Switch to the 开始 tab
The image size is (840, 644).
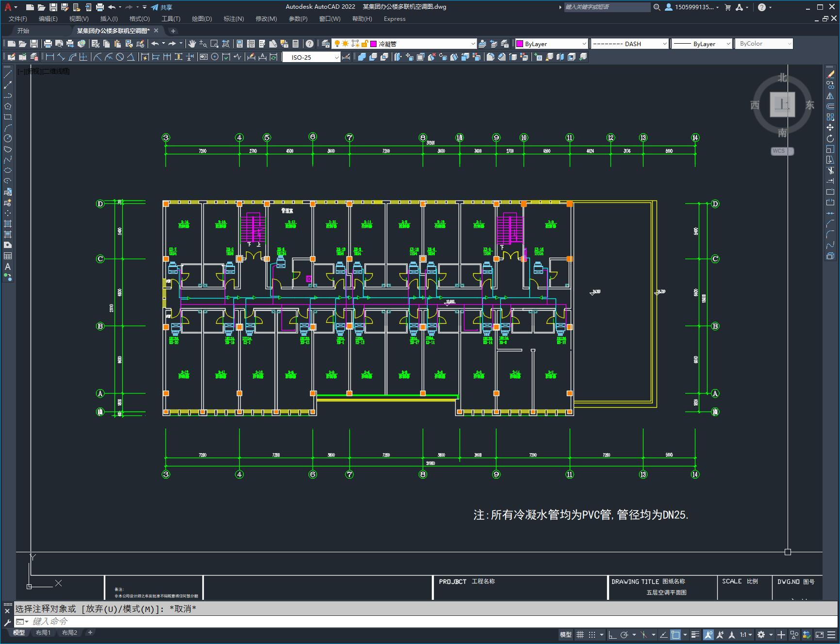click(x=23, y=31)
